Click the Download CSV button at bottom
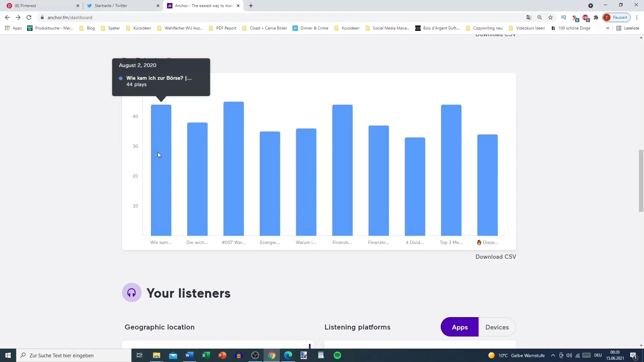The height and width of the screenshot is (362, 644). coord(496,257)
